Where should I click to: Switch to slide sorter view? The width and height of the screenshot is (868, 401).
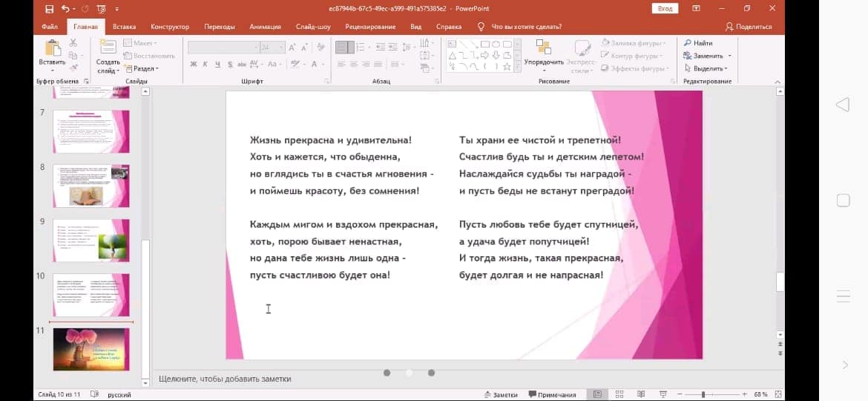pos(619,394)
